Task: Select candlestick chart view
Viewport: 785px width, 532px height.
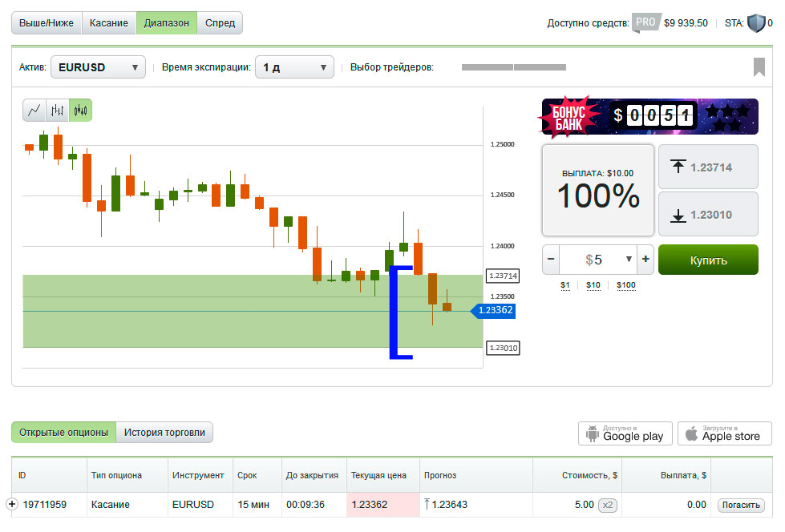Action: point(80,110)
